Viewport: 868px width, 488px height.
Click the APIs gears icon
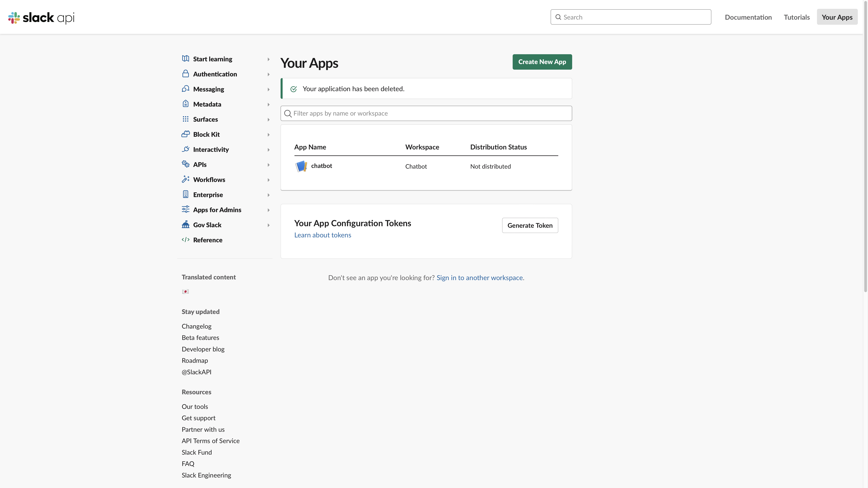pyautogui.click(x=185, y=164)
